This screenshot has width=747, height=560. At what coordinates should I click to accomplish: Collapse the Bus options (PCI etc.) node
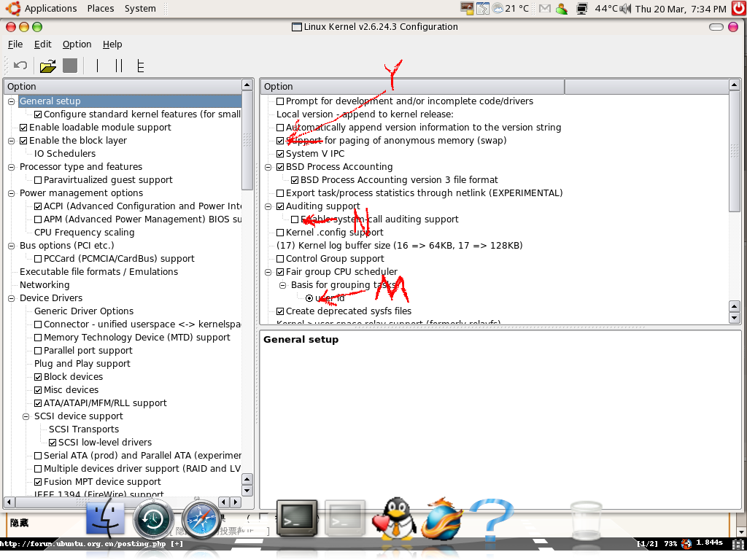click(12, 246)
